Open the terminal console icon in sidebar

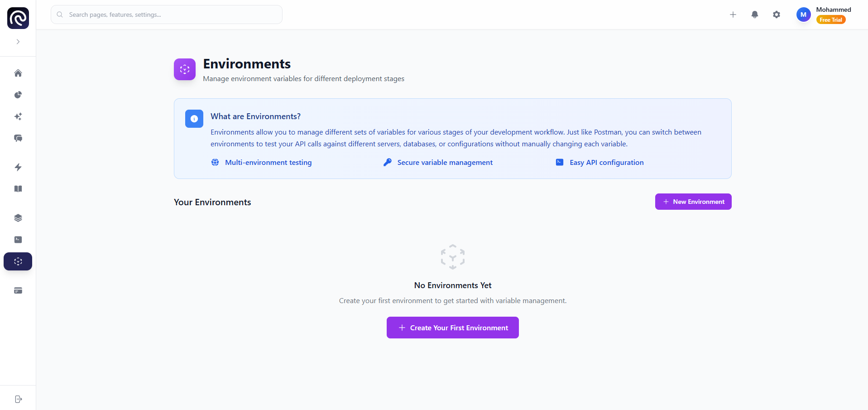click(18, 240)
